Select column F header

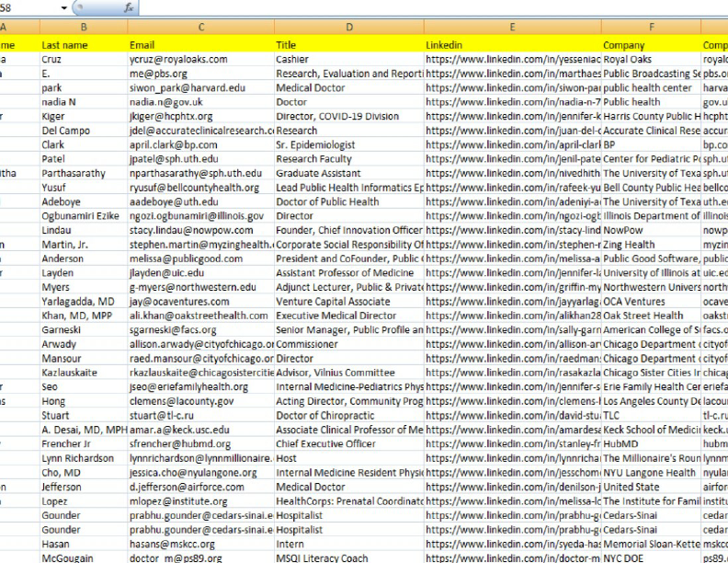click(x=652, y=28)
